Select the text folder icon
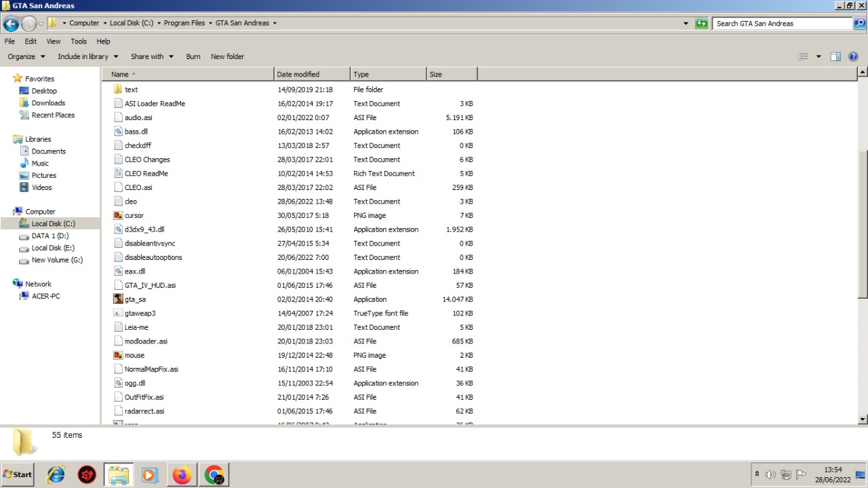Screen dimensions: 868x488 [118, 90]
